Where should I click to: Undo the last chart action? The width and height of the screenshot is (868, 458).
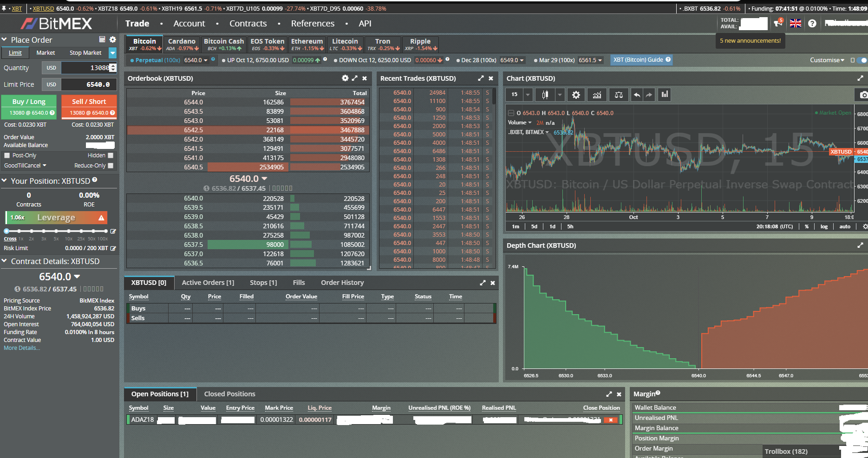(x=637, y=95)
